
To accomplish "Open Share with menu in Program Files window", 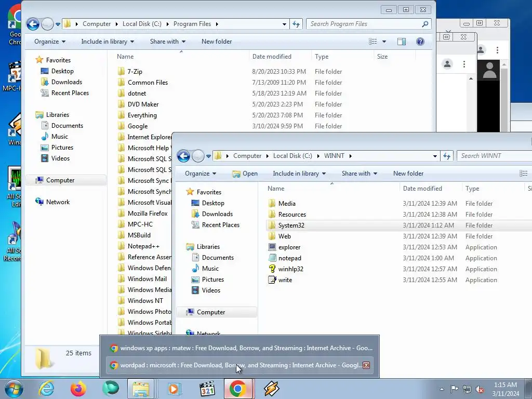I will (x=168, y=42).
